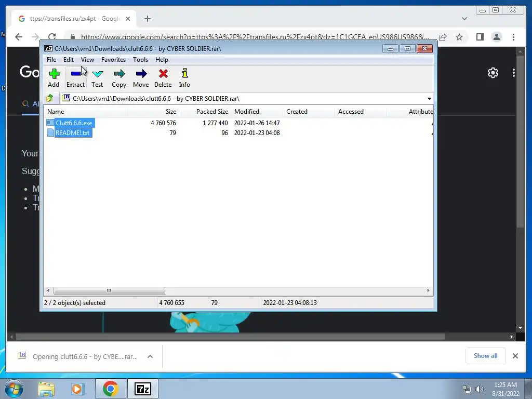Toggle Chrome side panel icon
The width and height of the screenshot is (532, 399).
[480, 37]
